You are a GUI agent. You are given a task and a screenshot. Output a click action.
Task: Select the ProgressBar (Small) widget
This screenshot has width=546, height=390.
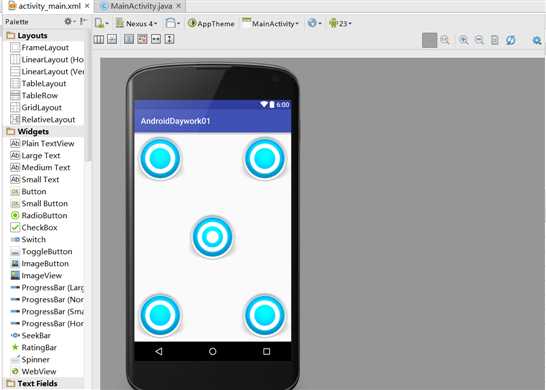[x=47, y=311]
